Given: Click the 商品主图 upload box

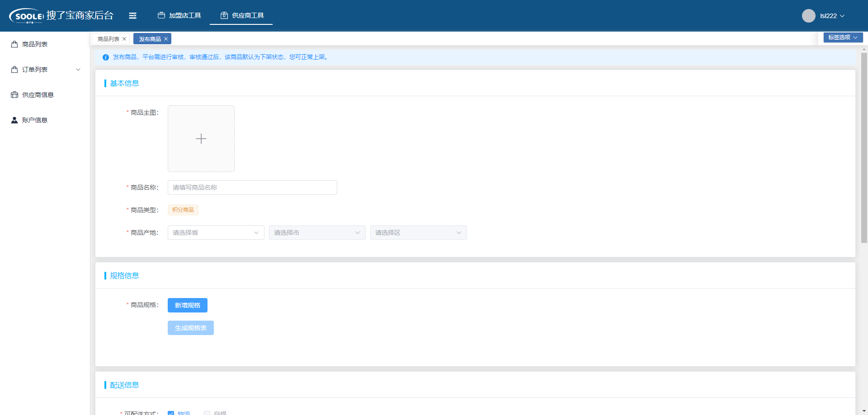Looking at the screenshot, I should click(x=201, y=139).
